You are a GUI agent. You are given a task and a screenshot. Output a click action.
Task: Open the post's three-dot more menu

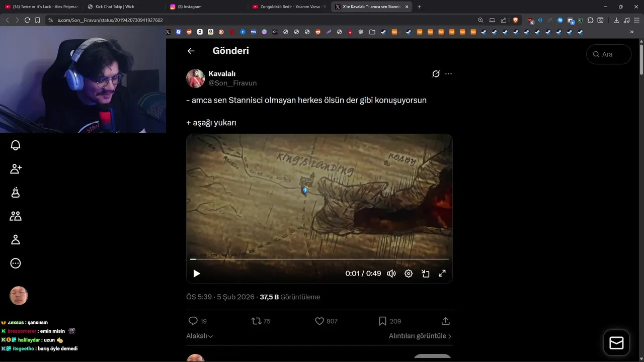click(448, 74)
